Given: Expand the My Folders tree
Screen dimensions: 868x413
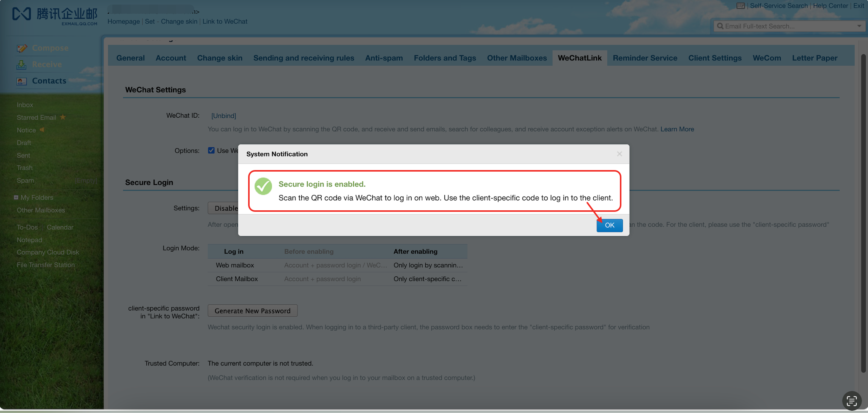Looking at the screenshot, I should [x=16, y=197].
